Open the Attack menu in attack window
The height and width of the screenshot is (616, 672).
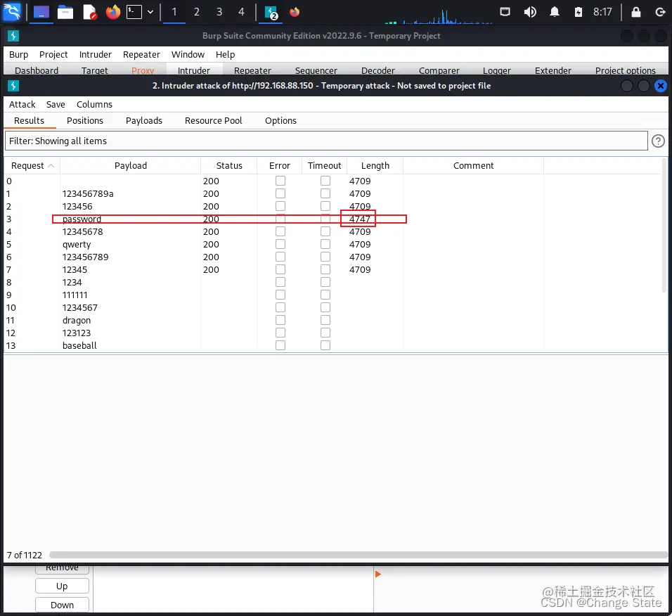(22, 104)
